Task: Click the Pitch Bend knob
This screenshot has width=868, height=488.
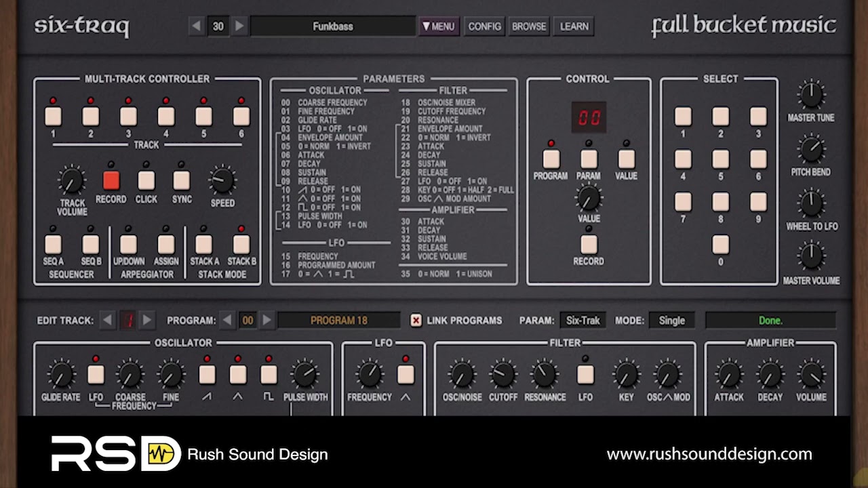Action: pyautogui.click(x=811, y=149)
